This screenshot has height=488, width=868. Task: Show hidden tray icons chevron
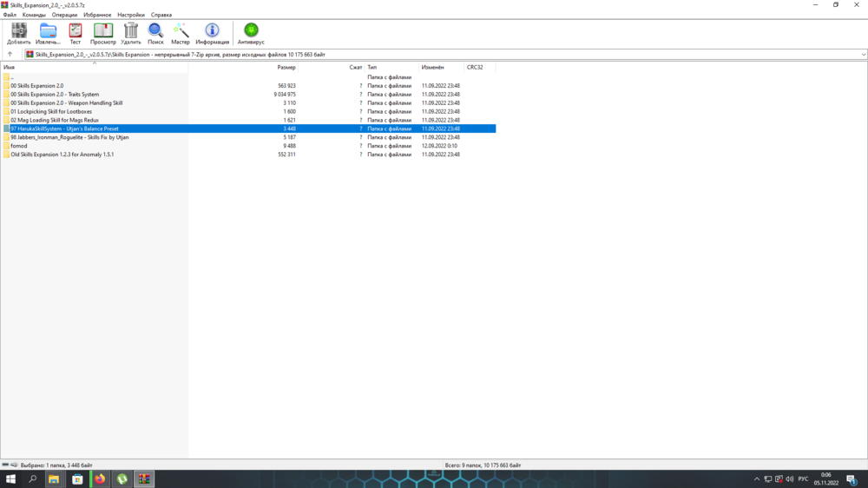[x=757, y=479]
